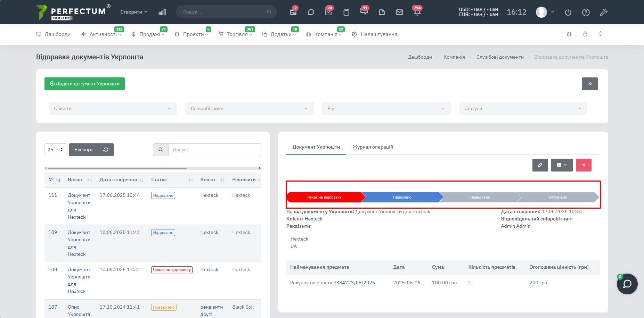
Task: Open the chat bubble icon in header
Action: click(x=311, y=12)
